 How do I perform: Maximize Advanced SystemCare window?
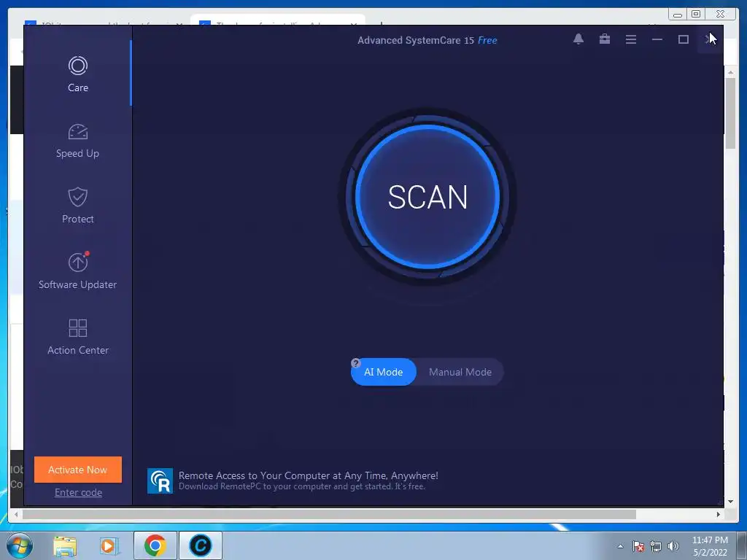(x=683, y=39)
